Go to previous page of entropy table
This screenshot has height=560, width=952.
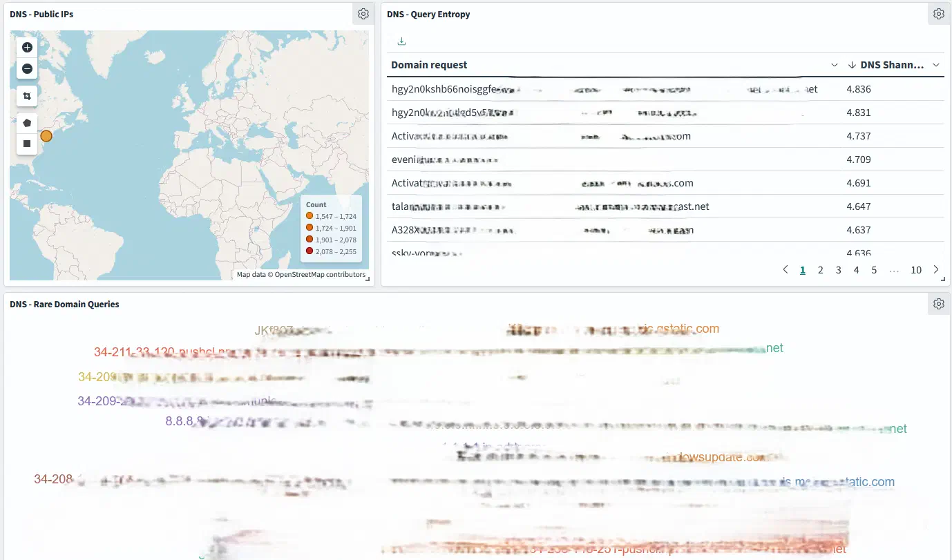coord(785,270)
